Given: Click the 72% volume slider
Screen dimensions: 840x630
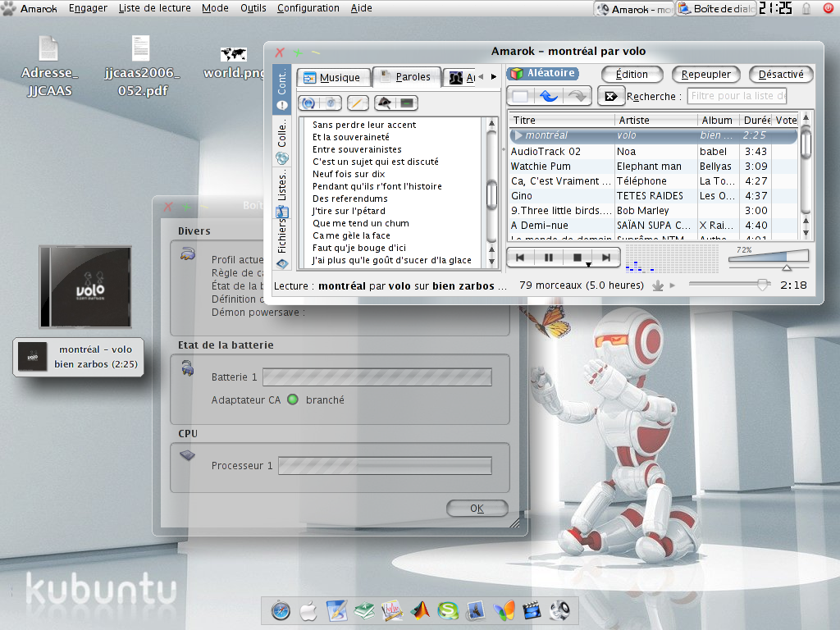Looking at the screenshot, I should pos(768,258).
